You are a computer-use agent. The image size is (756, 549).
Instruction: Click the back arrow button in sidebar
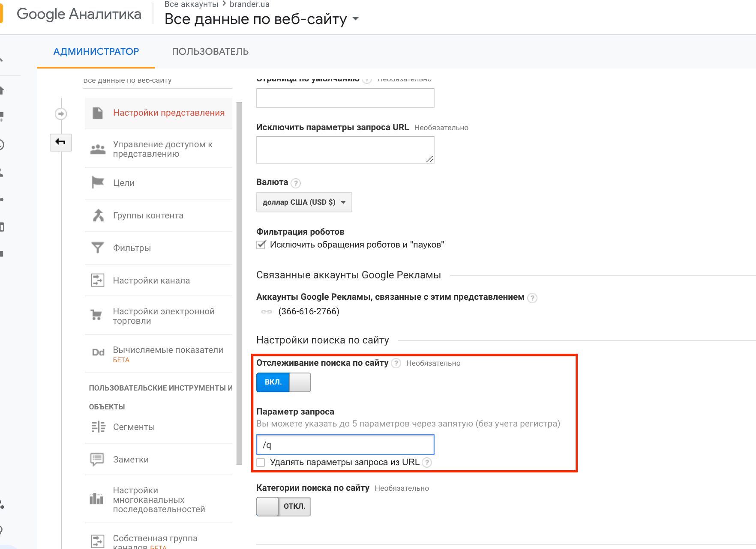tap(60, 142)
